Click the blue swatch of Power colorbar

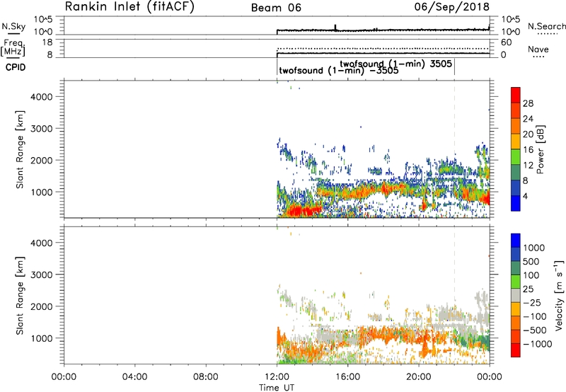coord(516,203)
